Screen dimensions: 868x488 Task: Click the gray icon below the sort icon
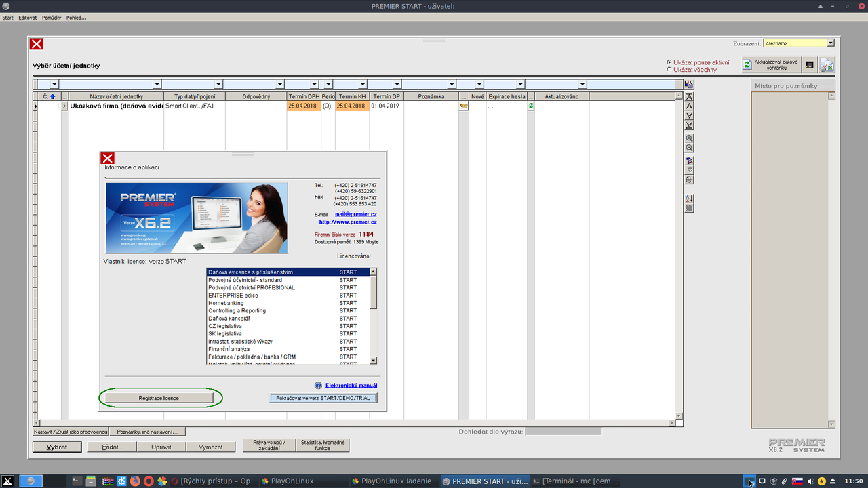689,208
